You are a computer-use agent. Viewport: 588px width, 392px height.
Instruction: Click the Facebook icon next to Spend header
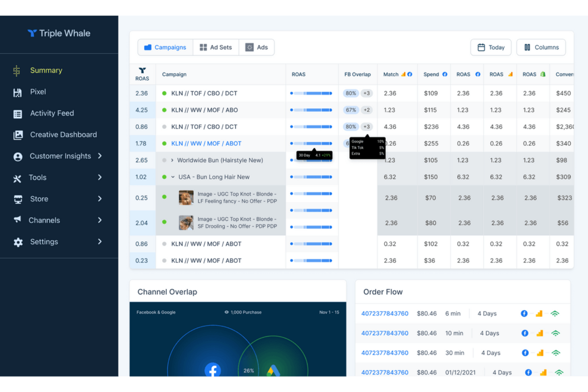[x=445, y=74]
